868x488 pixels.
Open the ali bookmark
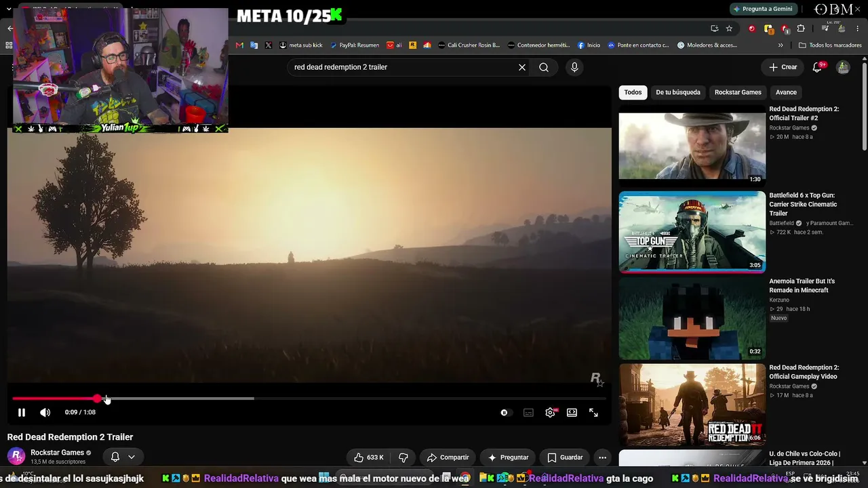[x=394, y=45]
